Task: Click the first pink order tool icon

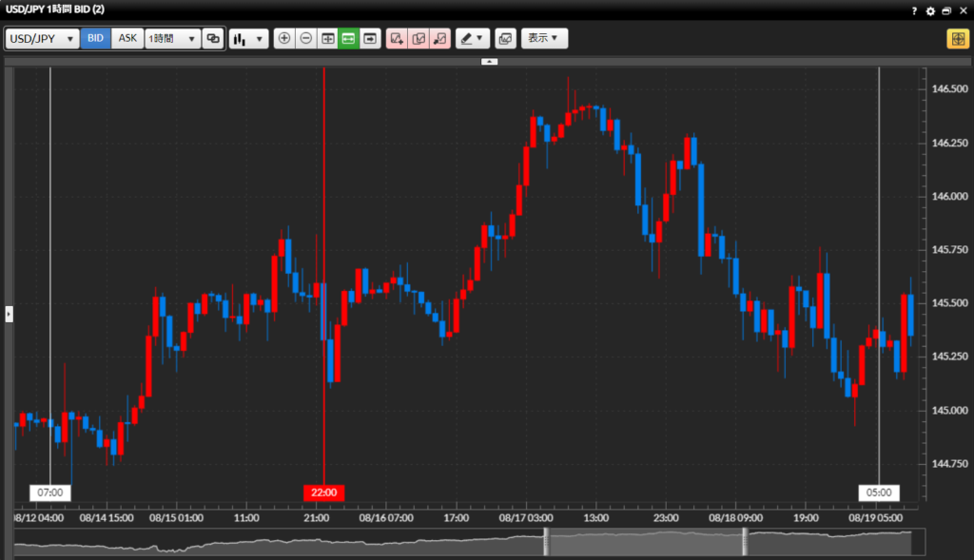Action: coord(398,39)
